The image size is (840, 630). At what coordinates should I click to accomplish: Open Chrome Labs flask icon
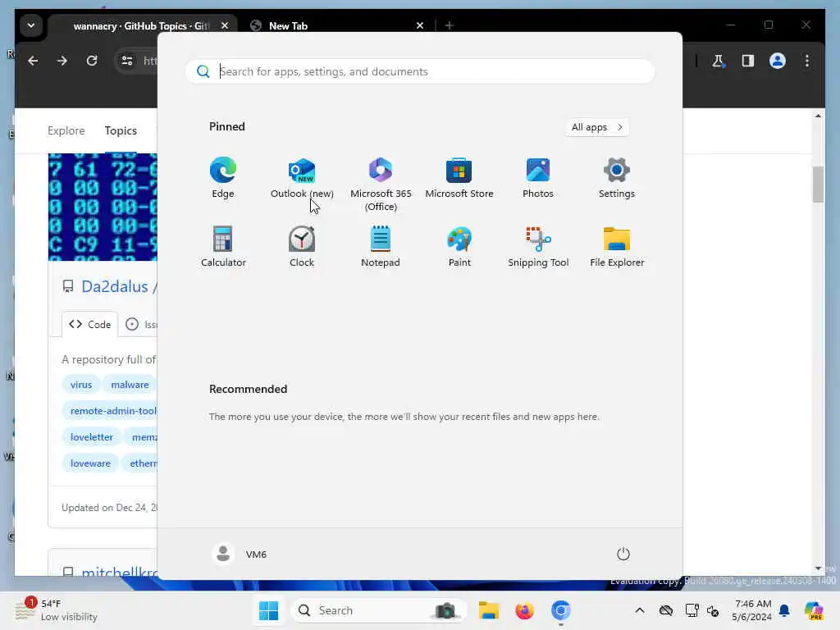[x=719, y=61]
